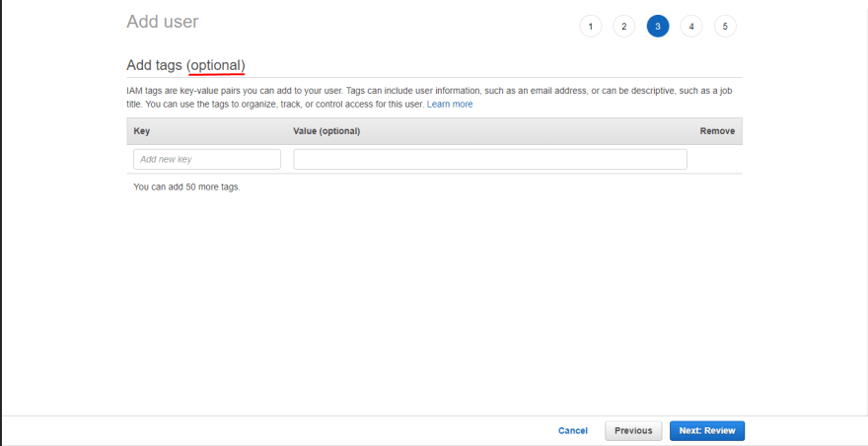Go to wizard step 1 circle
The width and height of the screenshot is (868, 446).
click(x=591, y=26)
